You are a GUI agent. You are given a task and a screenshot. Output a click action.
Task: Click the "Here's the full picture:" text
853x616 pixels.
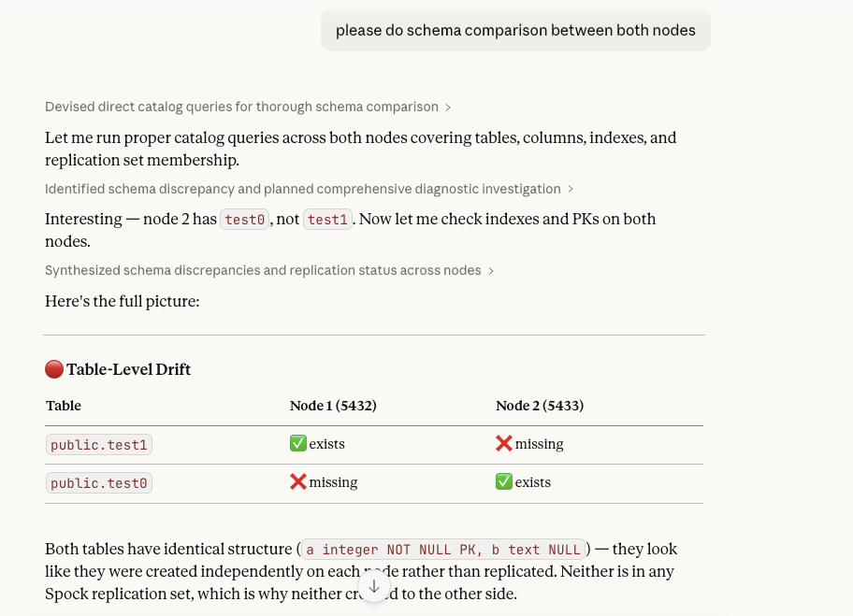[x=122, y=301]
